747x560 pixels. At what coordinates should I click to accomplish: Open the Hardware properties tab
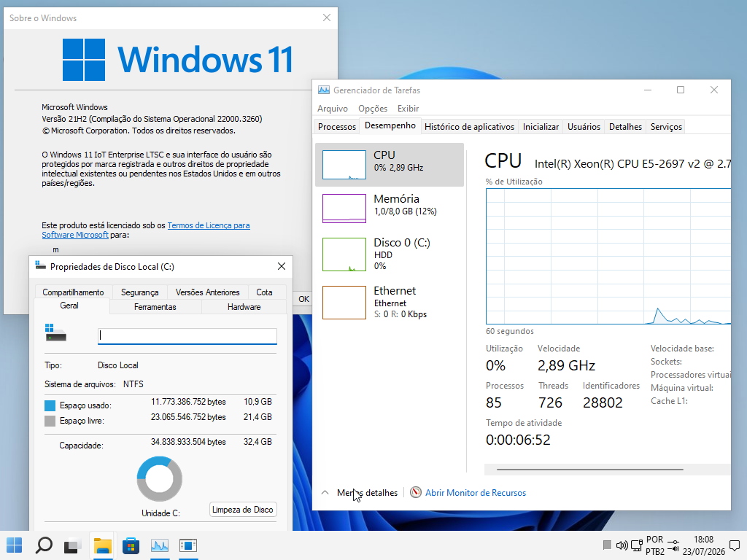pyautogui.click(x=244, y=307)
